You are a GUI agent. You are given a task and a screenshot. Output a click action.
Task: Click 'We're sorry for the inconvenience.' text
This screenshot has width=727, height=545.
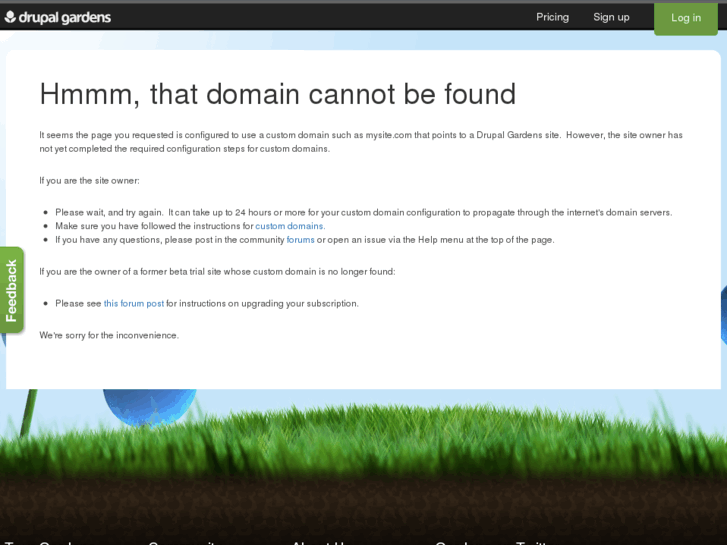[x=109, y=335]
